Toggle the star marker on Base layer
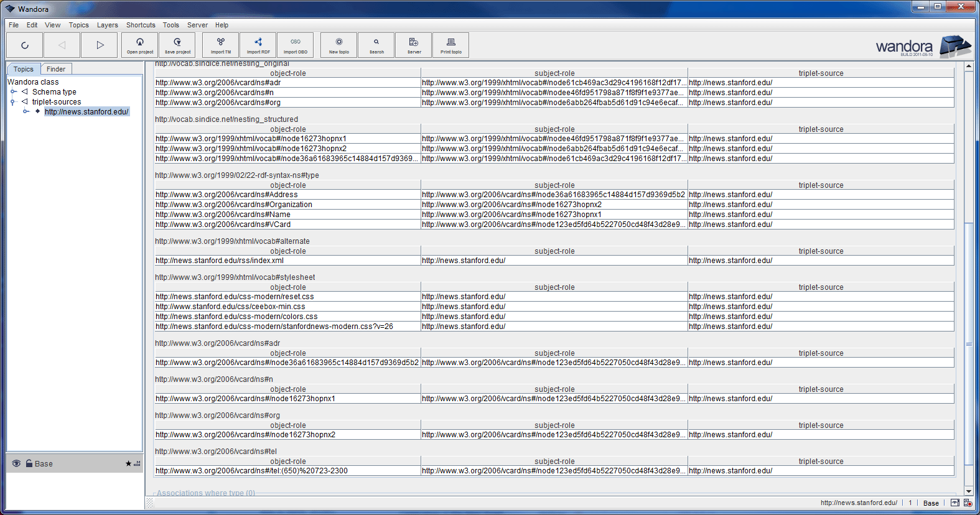 128,463
